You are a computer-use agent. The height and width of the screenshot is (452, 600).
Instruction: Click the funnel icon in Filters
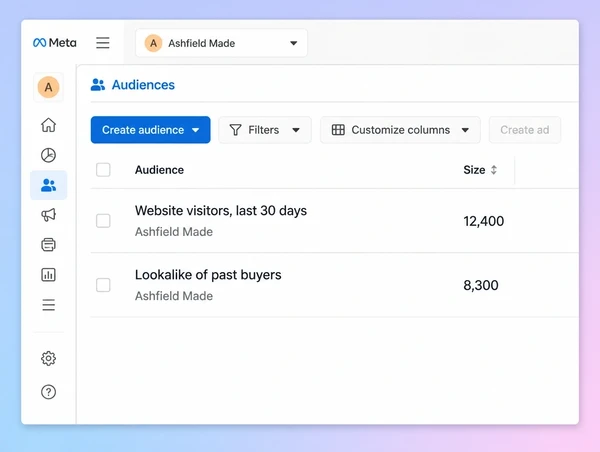pos(235,130)
